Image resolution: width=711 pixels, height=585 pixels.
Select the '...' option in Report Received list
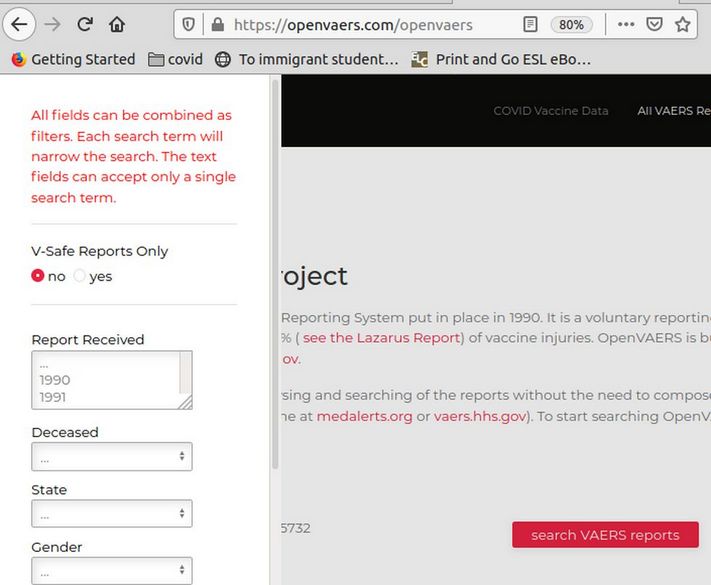[44, 364]
